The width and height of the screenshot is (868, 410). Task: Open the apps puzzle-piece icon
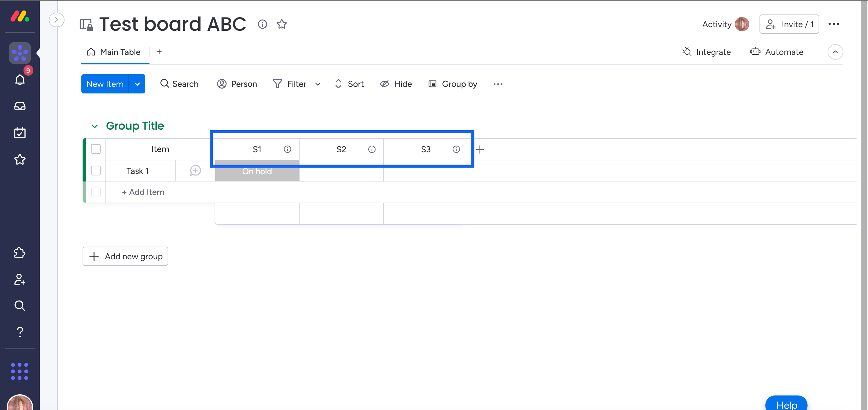click(20, 253)
